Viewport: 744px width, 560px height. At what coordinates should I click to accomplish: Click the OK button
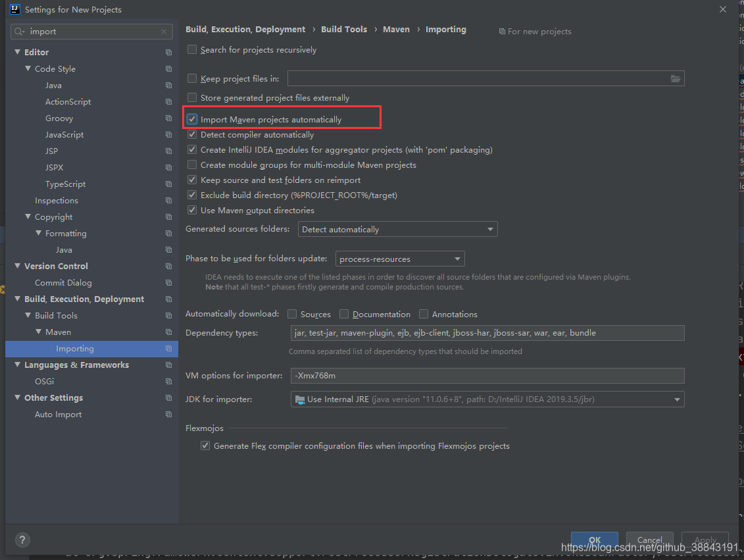point(595,540)
